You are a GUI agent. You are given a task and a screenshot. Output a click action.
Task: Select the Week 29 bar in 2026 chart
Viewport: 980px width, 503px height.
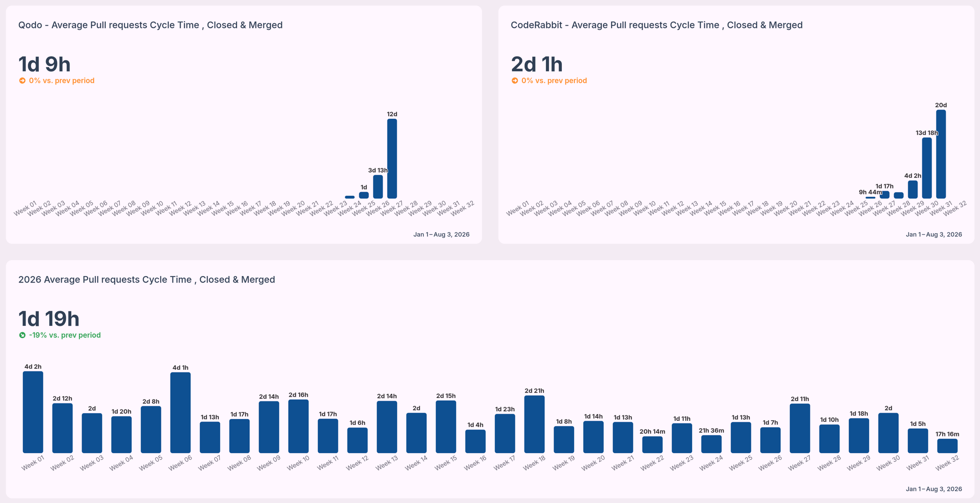pos(859,436)
